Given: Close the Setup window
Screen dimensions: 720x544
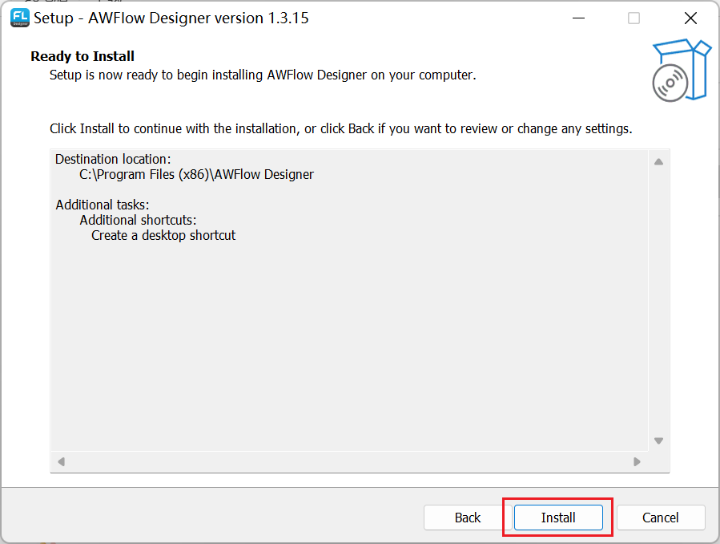Looking at the screenshot, I should (x=691, y=18).
